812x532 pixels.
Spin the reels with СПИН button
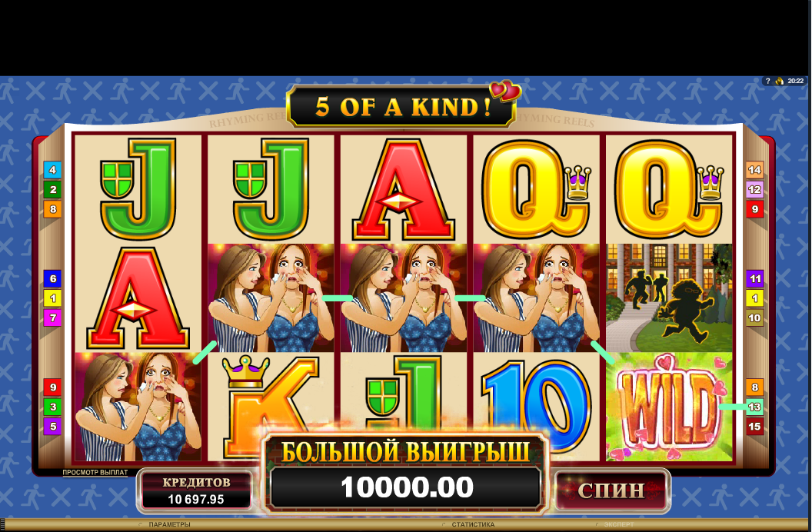click(x=611, y=490)
